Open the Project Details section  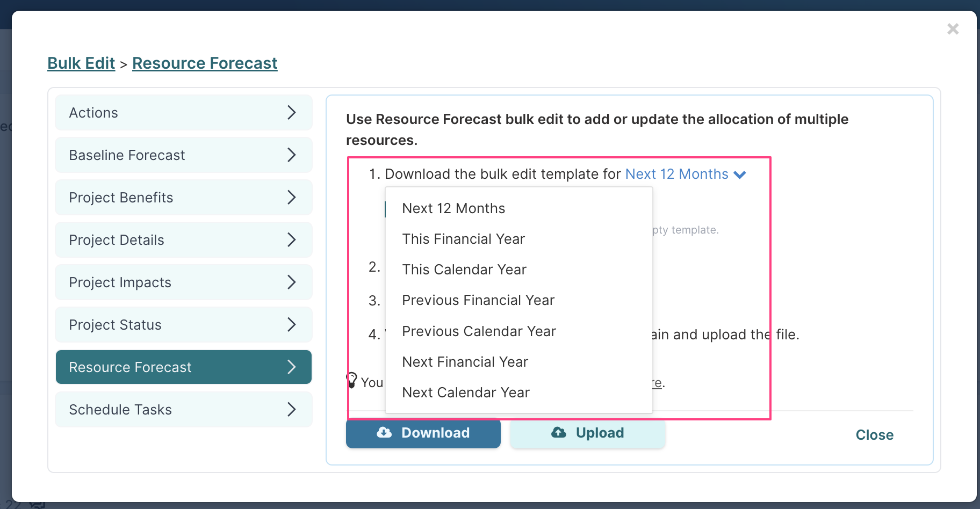click(184, 240)
